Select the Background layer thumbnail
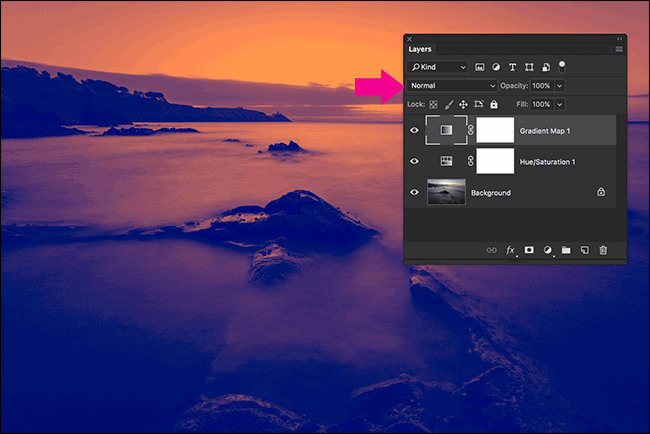The height and width of the screenshot is (434, 650). coord(446,192)
